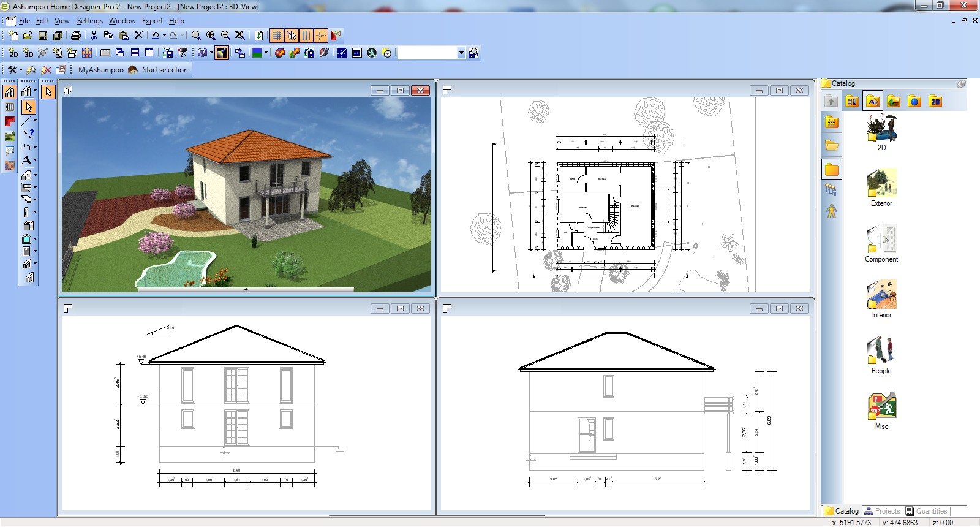
Task: Create a new 3D view
Action: coord(28,53)
